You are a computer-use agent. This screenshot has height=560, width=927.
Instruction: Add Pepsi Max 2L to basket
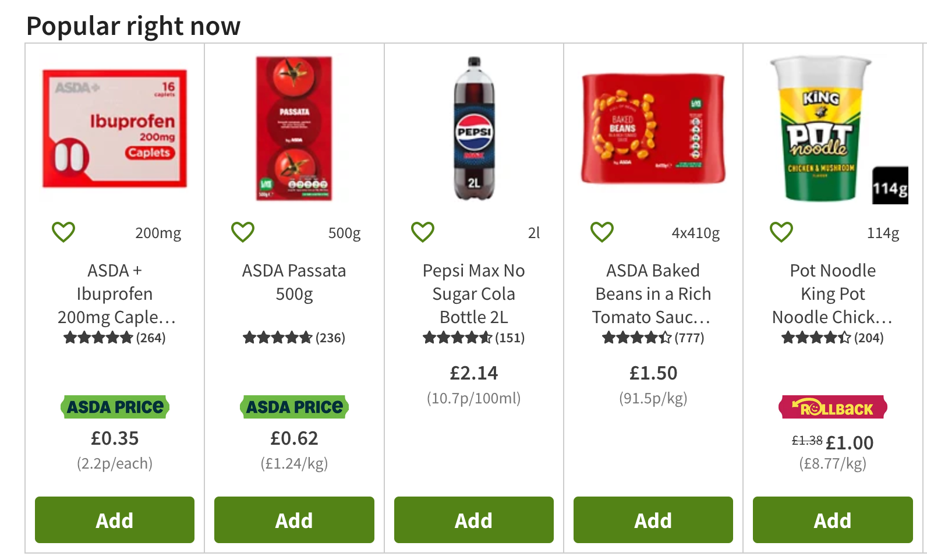click(x=473, y=520)
